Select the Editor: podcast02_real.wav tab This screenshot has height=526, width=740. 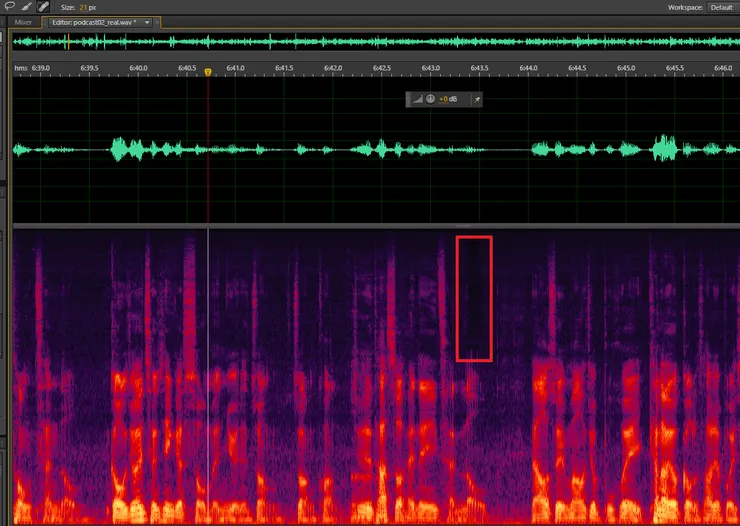(94, 22)
